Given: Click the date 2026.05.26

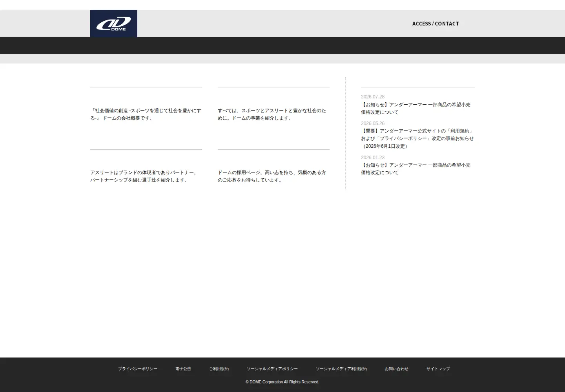Looking at the screenshot, I should (x=373, y=123).
